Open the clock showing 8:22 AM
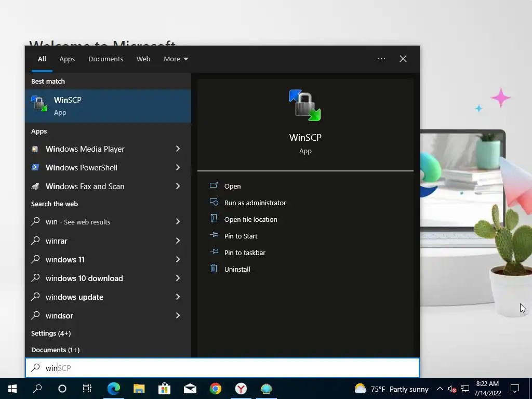The height and width of the screenshot is (399, 532). [487, 389]
